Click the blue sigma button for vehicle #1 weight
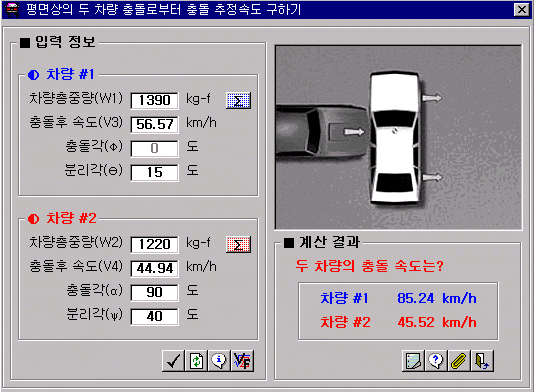The image size is (534, 392). point(238,100)
